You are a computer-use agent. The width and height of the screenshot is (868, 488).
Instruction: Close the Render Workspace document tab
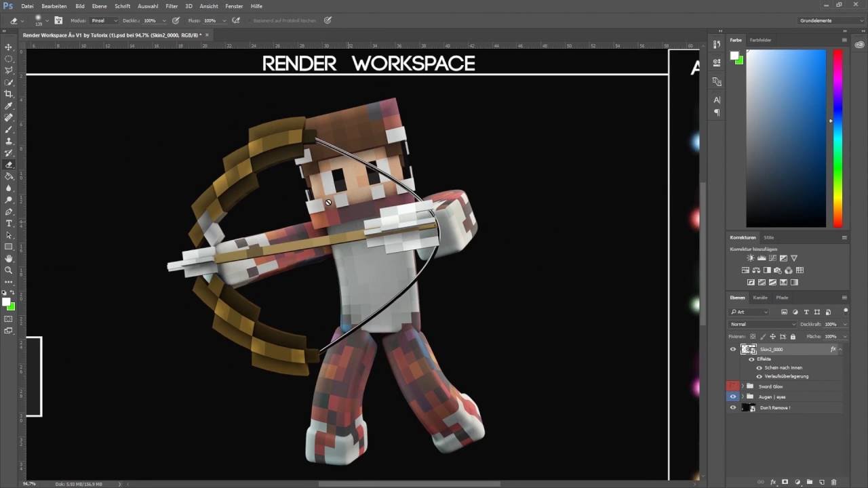207,35
